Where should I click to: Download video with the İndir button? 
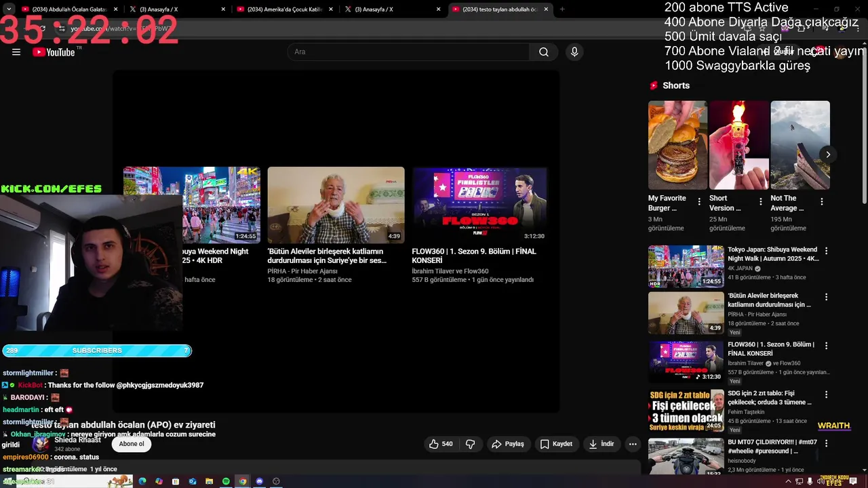[601, 444]
